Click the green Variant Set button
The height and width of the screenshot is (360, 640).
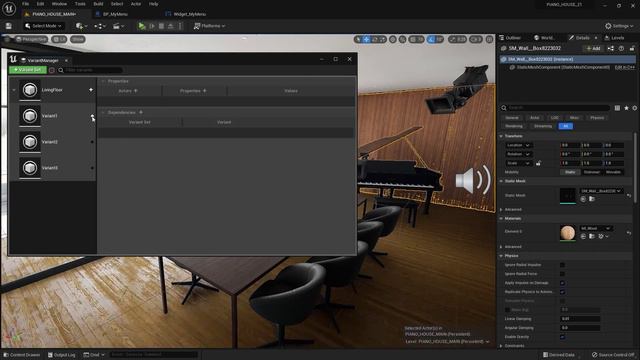click(x=28, y=70)
